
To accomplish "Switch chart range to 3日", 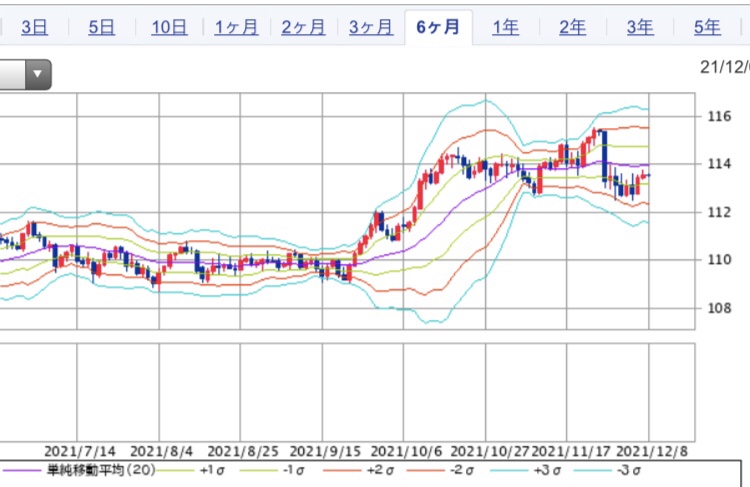I will point(34,28).
